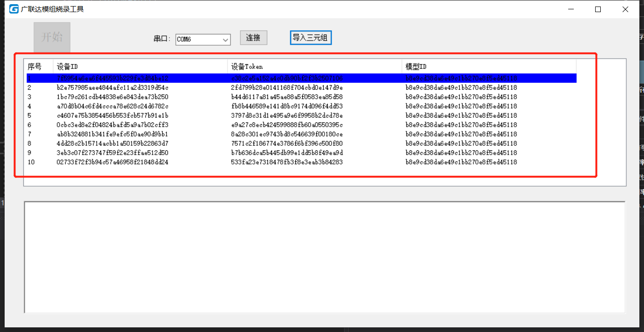Select row 2 with device ID b2e757985aee4844
644x332 pixels.
point(112,88)
